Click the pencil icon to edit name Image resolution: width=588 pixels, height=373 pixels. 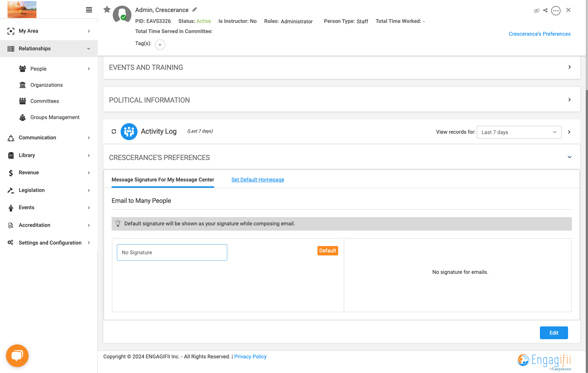[x=195, y=9]
